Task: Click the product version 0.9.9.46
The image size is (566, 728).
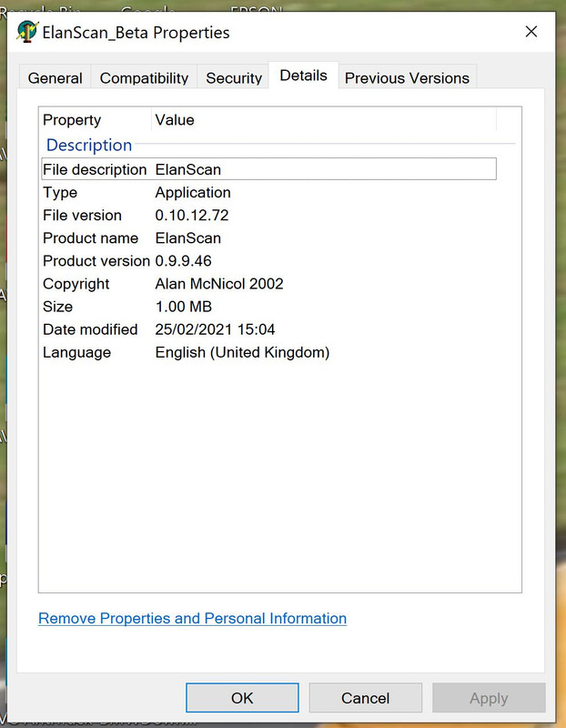Action: click(184, 260)
